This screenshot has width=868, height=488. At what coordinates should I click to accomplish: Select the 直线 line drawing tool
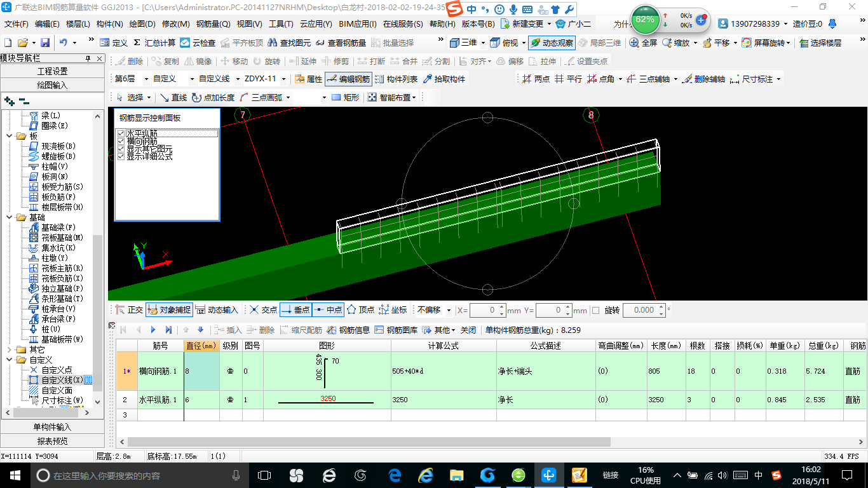click(173, 97)
